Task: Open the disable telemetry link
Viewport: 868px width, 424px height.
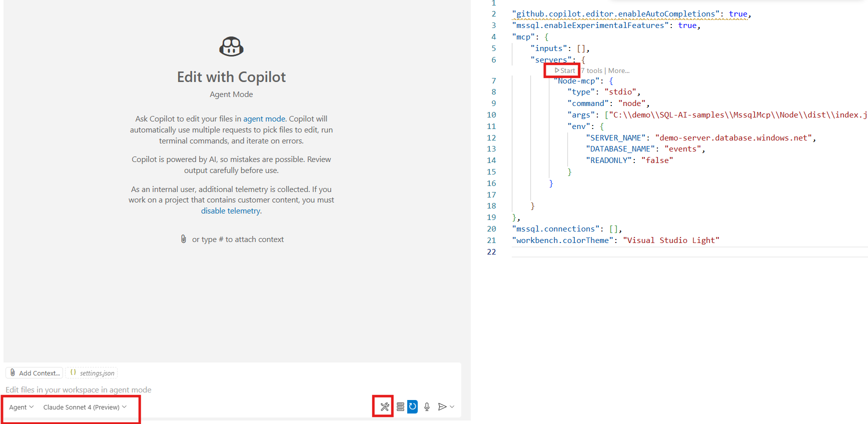Action: 231,211
